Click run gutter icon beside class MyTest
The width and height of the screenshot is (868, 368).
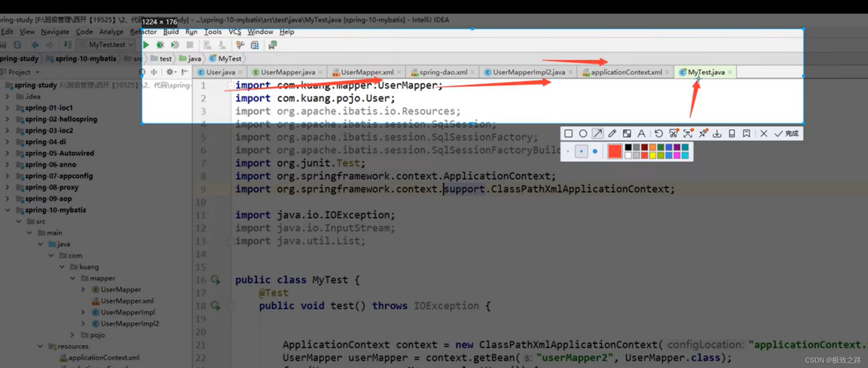(215, 280)
